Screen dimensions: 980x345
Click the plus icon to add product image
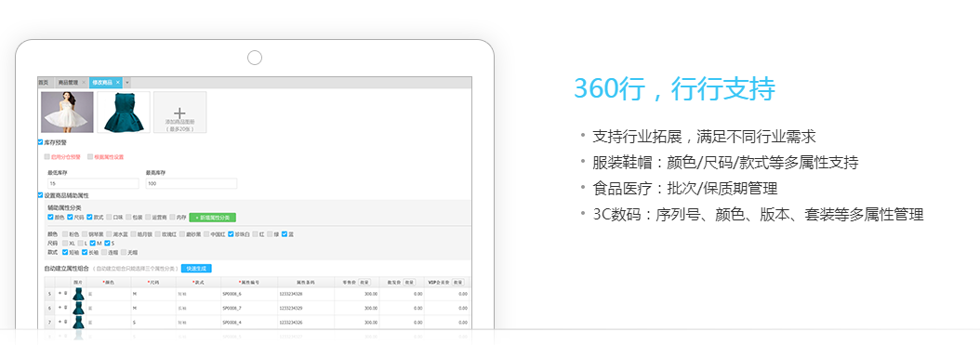[x=179, y=113]
